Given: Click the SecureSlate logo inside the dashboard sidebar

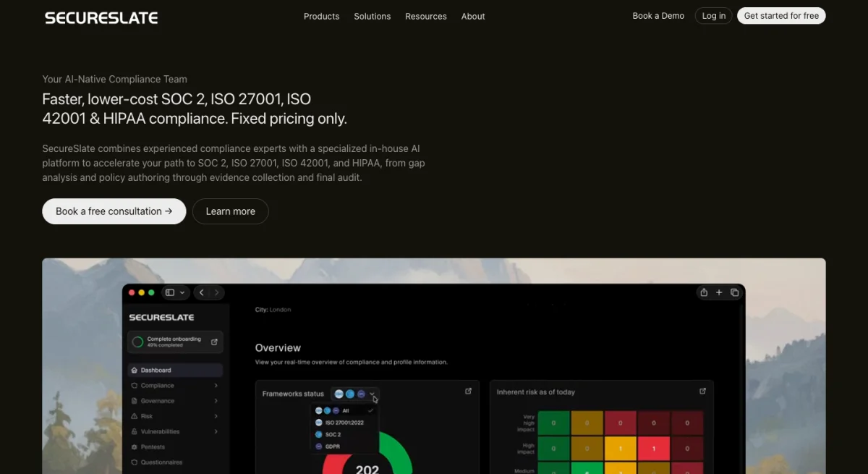Looking at the screenshot, I should click(161, 317).
